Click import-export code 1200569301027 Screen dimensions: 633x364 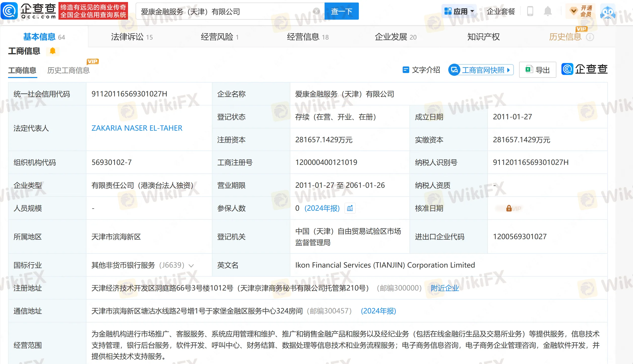pyautogui.click(x=520, y=237)
